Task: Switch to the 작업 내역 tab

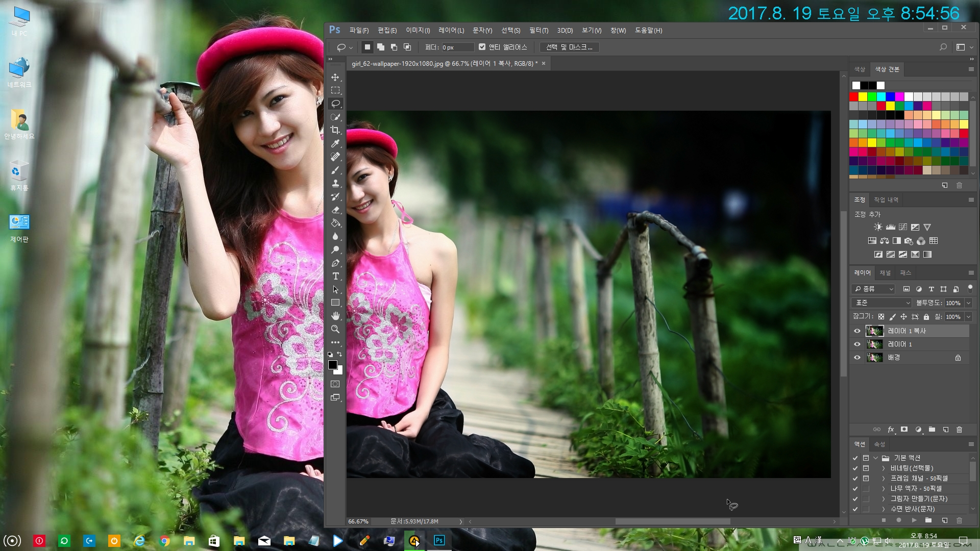Action: tap(886, 200)
